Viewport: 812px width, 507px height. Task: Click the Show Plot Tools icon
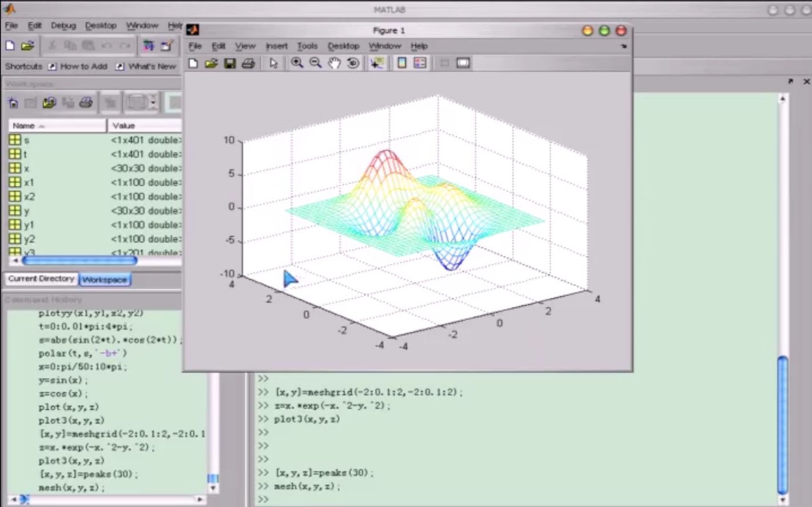[x=463, y=63]
